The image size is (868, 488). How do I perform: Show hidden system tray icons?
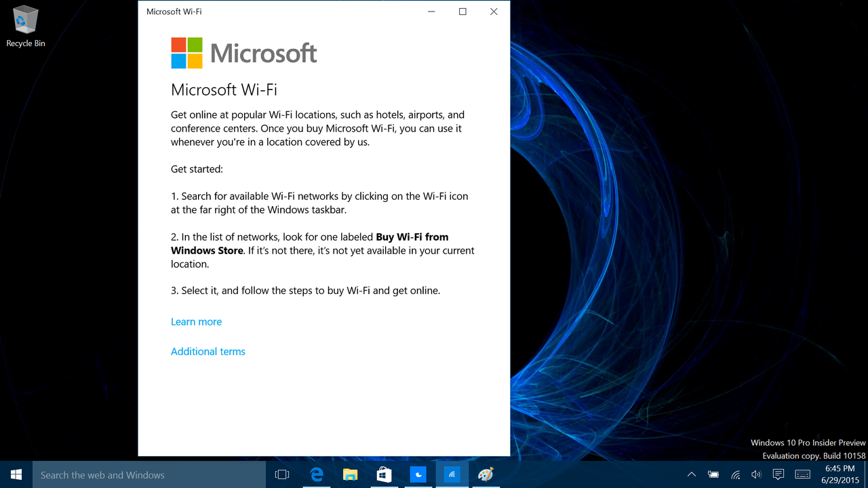pyautogui.click(x=691, y=474)
